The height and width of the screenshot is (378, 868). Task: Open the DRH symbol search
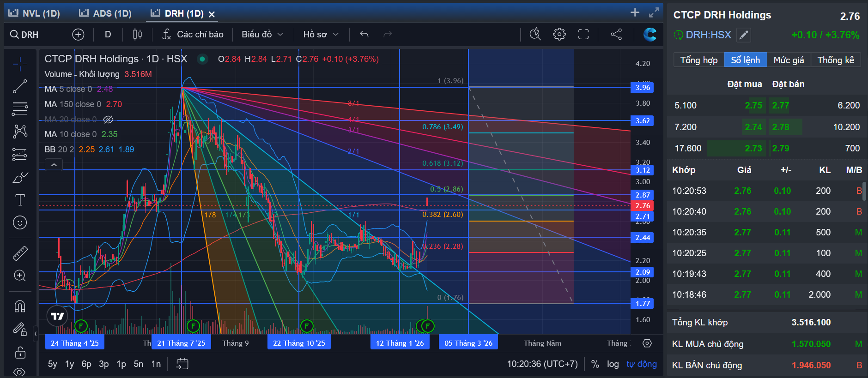[25, 35]
